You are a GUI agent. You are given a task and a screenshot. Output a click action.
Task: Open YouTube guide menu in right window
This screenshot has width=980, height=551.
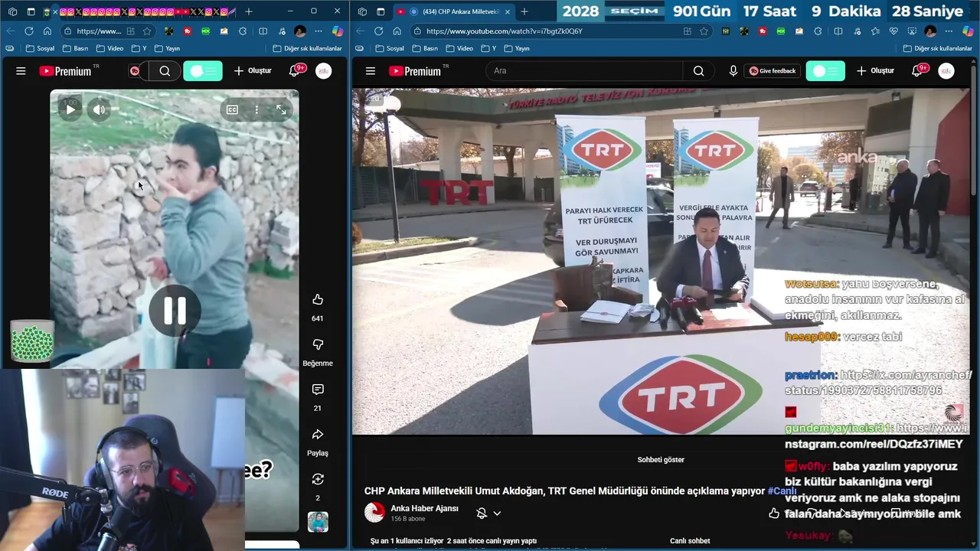(x=371, y=71)
